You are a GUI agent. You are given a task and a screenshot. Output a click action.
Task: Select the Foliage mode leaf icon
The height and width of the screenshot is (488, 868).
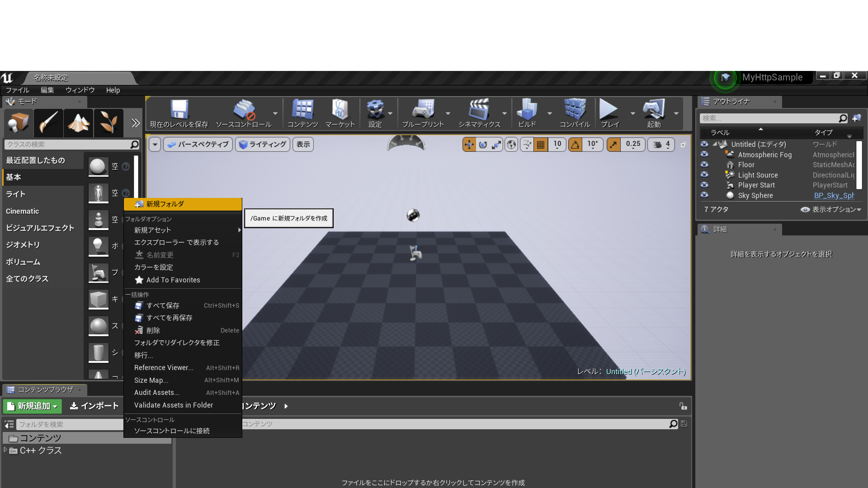pyautogui.click(x=108, y=122)
